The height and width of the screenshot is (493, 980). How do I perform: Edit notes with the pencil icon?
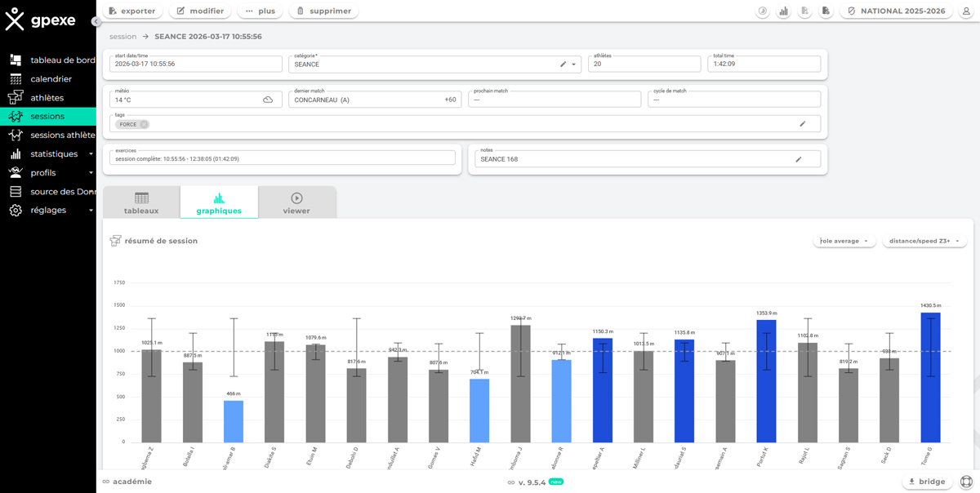pyautogui.click(x=799, y=159)
